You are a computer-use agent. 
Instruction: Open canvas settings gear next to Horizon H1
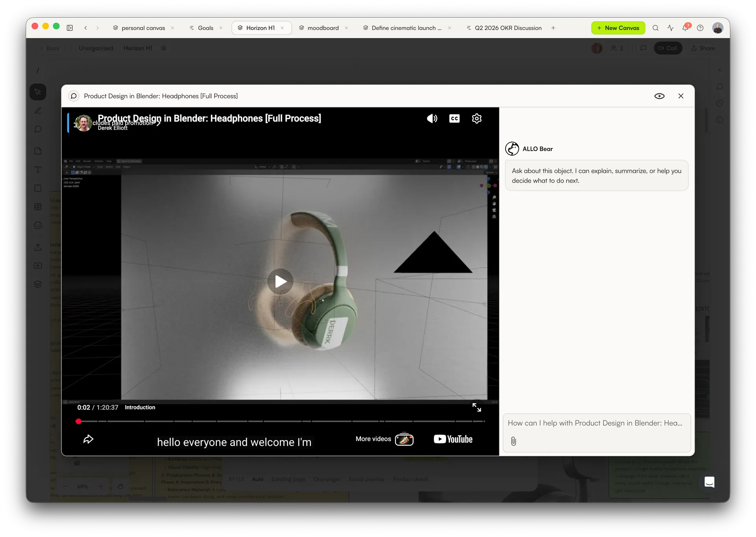point(164,48)
